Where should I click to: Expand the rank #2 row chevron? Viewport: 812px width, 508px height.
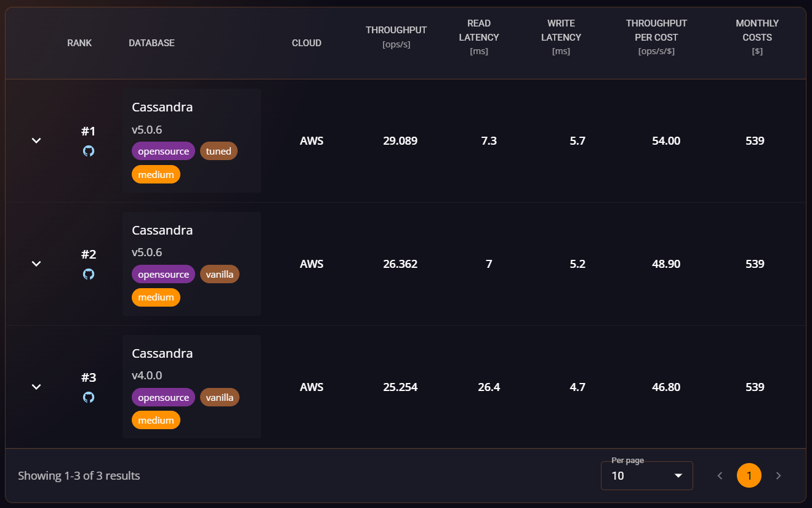36,264
